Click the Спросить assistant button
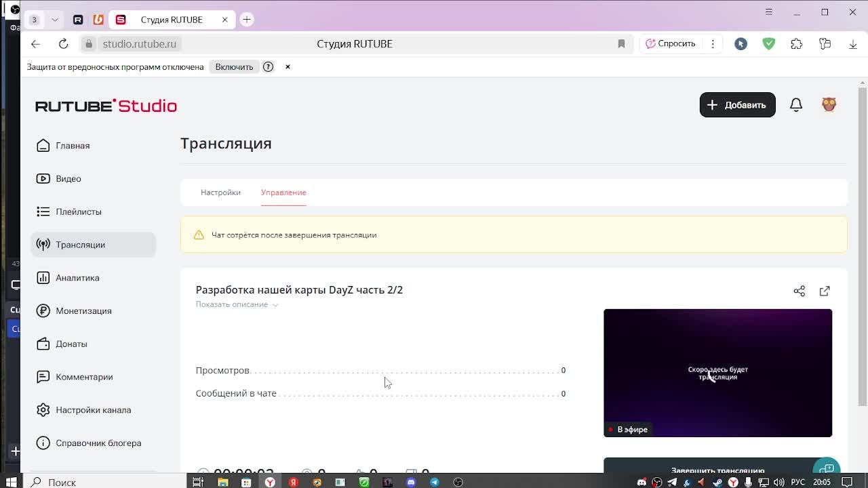This screenshot has width=868, height=488. pos(671,44)
